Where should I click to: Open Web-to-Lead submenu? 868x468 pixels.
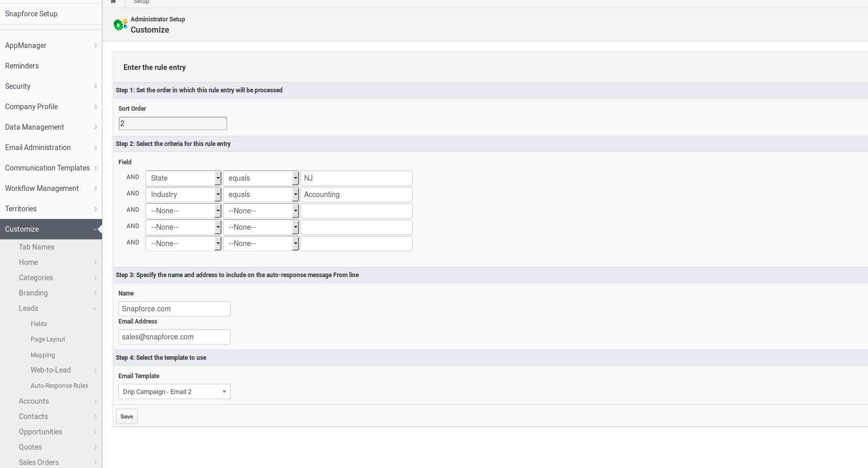pyautogui.click(x=51, y=370)
